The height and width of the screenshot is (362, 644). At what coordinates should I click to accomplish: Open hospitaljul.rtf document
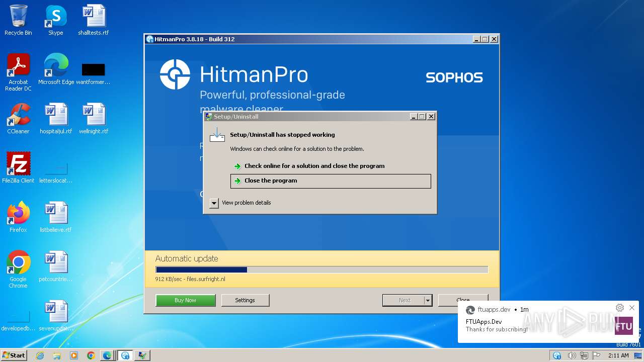click(56, 119)
